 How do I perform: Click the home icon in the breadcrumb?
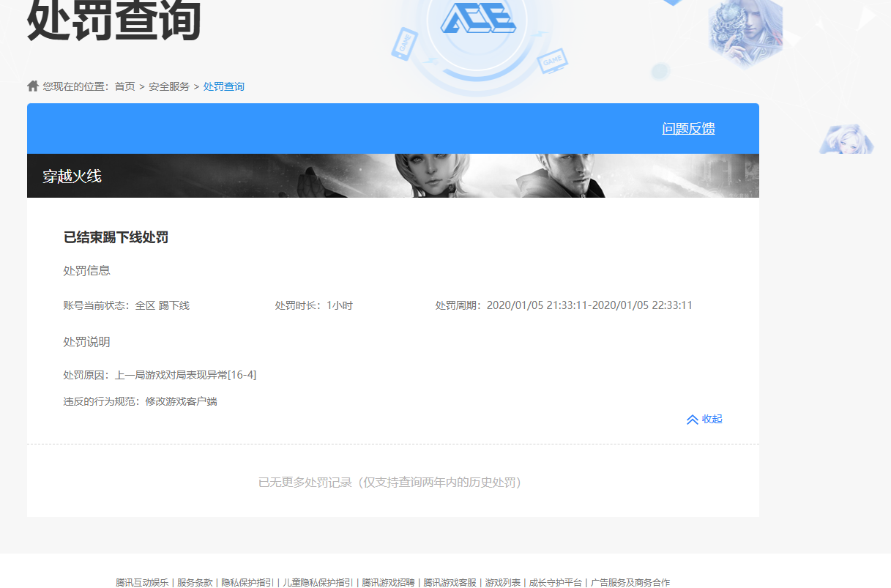click(x=33, y=86)
